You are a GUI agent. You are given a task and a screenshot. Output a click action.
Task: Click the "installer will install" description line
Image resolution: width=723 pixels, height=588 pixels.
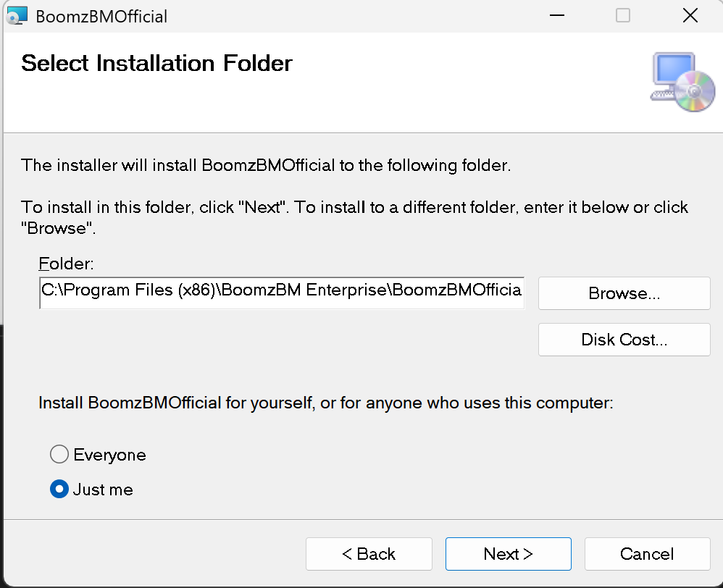tap(266, 165)
